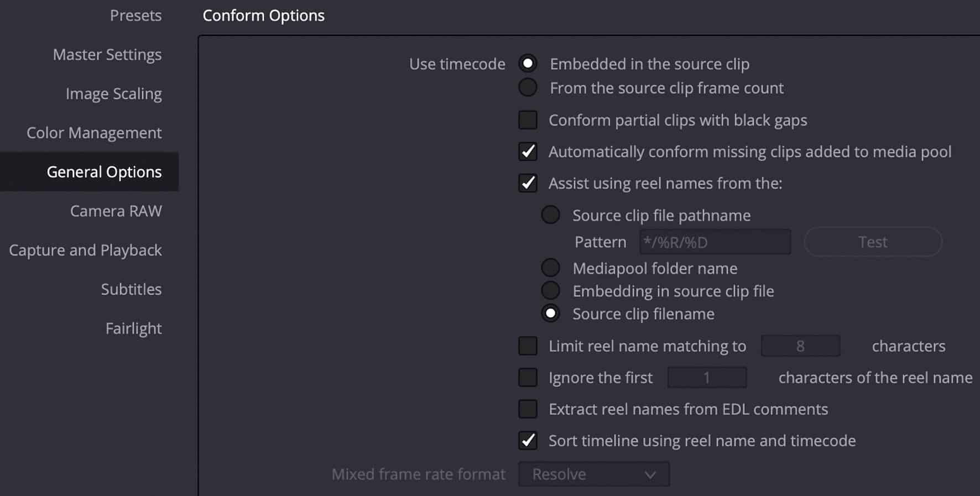The width and height of the screenshot is (980, 496).
Task: Select timecode Embedded in the source clip
Action: tap(528, 64)
